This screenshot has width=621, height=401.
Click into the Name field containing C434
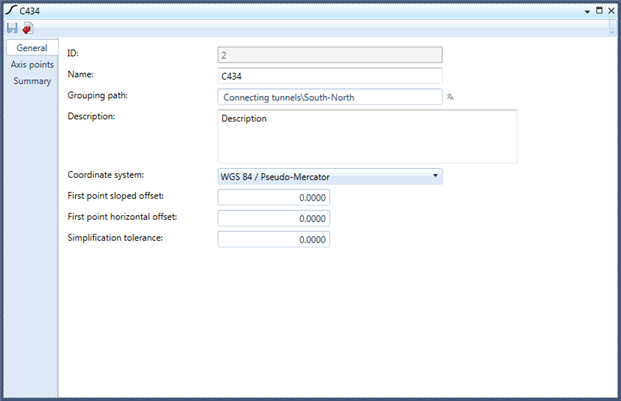(329, 76)
